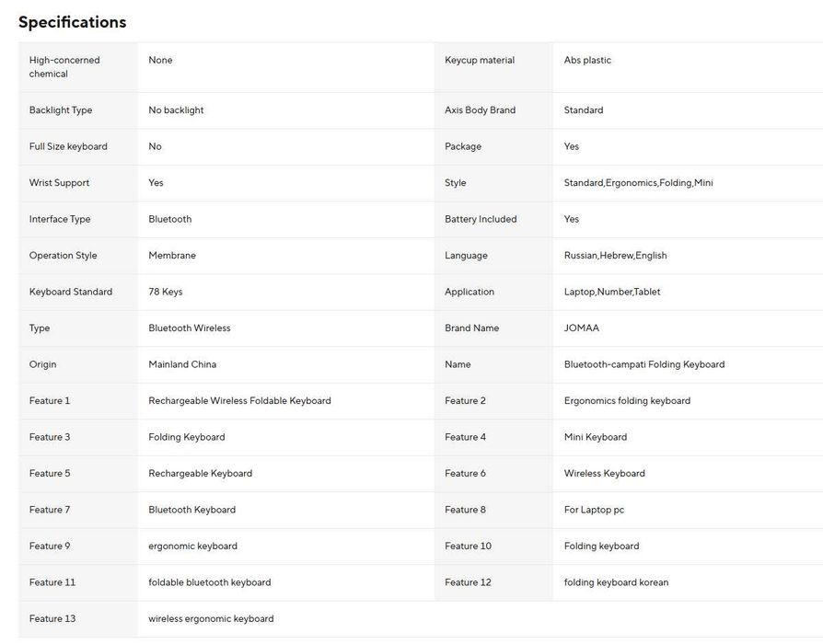Click the wireless ergonomic keyboard value
Viewport: 823px width, 644px height.
click(x=211, y=619)
